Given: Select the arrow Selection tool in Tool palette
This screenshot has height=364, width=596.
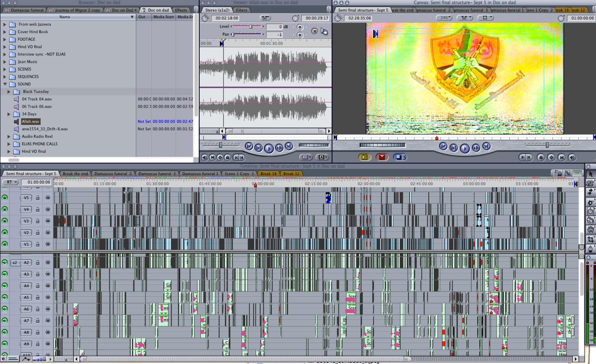Looking at the screenshot, I should [x=590, y=174].
